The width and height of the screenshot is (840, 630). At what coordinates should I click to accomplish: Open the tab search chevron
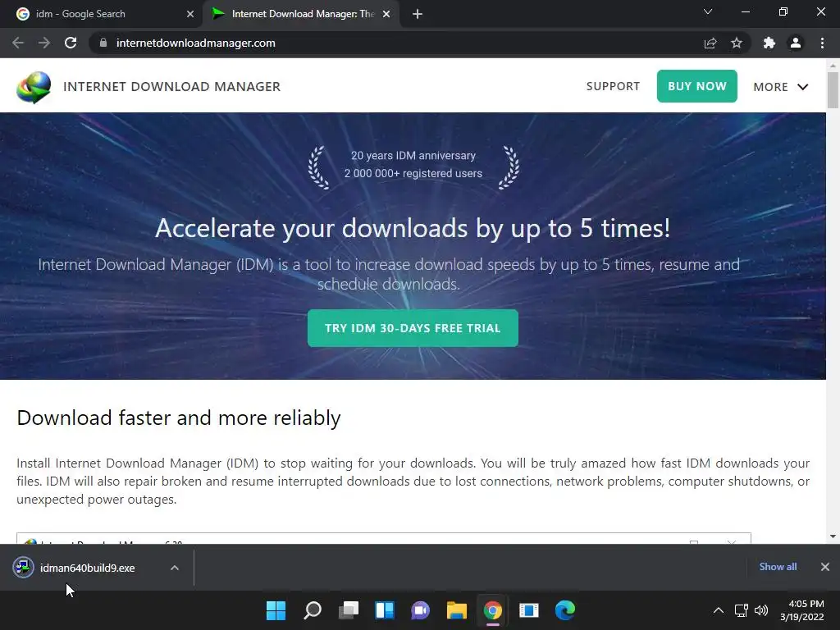pyautogui.click(x=708, y=11)
